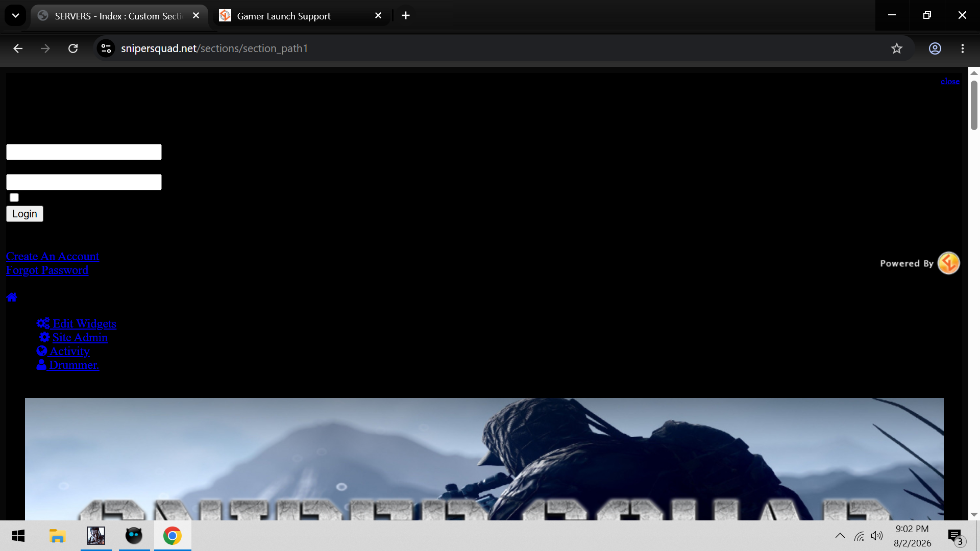The height and width of the screenshot is (551, 980).
Task: Click the scrollbar down arrow
Action: coord(974,515)
